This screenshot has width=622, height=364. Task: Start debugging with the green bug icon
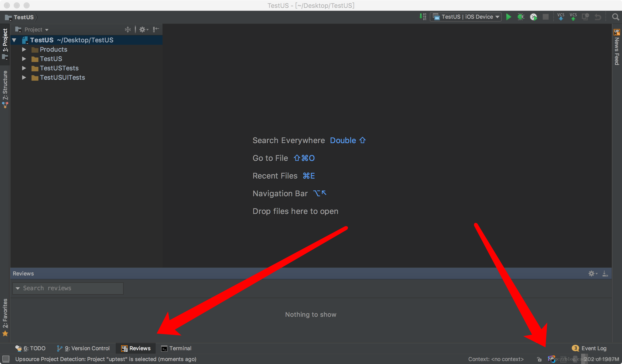pyautogui.click(x=521, y=17)
